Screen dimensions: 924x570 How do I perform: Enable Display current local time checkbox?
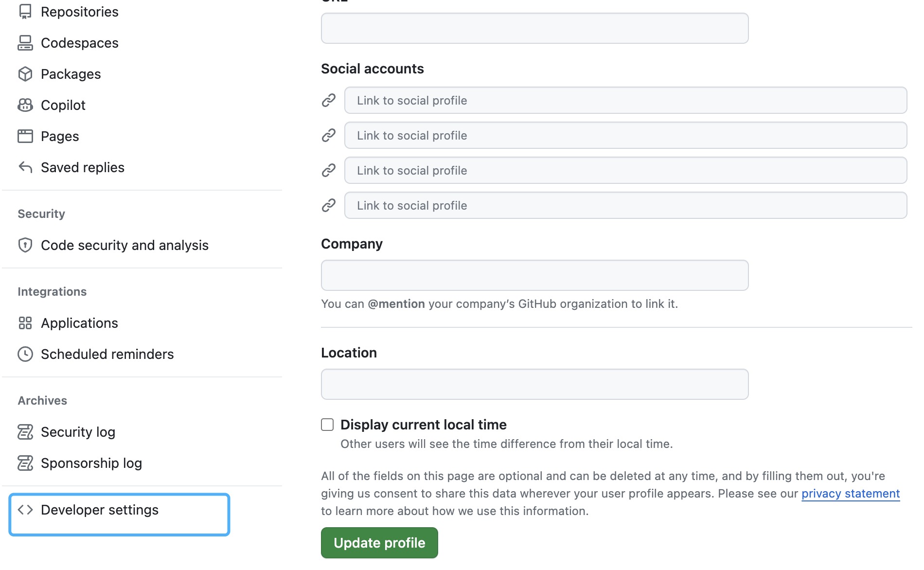pos(327,425)
